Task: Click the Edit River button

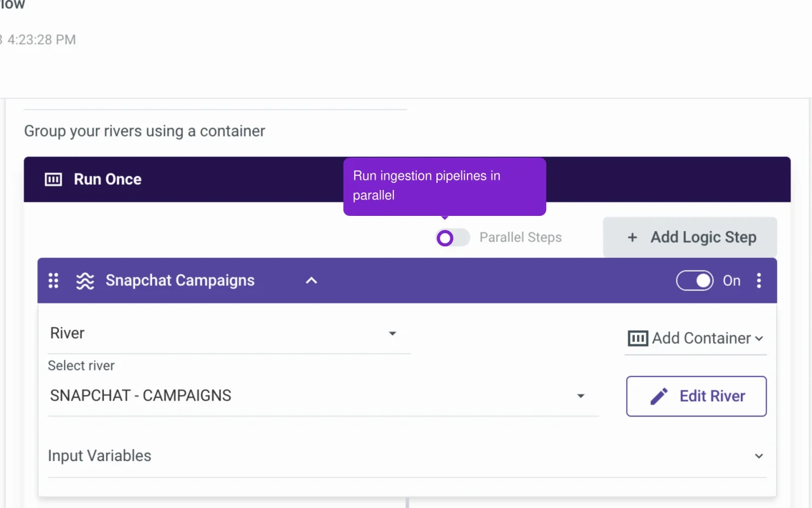Action: pos(697,396)
